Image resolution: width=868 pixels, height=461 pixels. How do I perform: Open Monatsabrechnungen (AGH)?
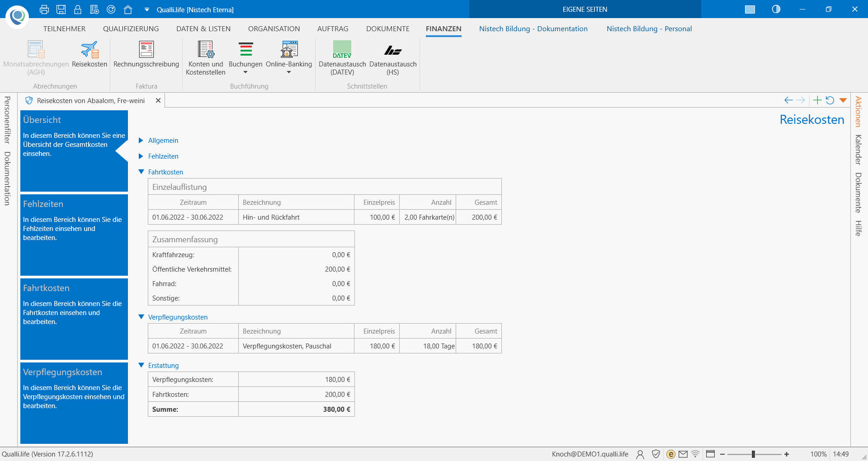pos(36,58)
